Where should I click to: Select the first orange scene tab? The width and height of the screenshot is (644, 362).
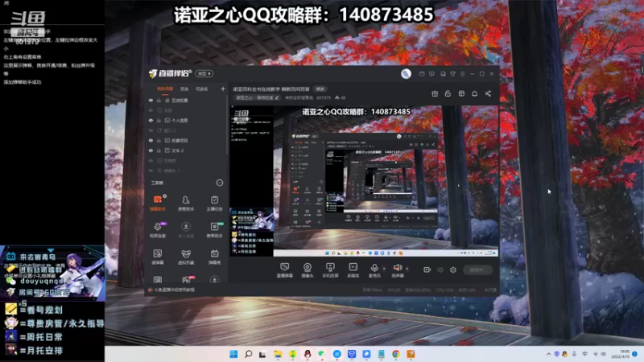[x=165, y=88]
